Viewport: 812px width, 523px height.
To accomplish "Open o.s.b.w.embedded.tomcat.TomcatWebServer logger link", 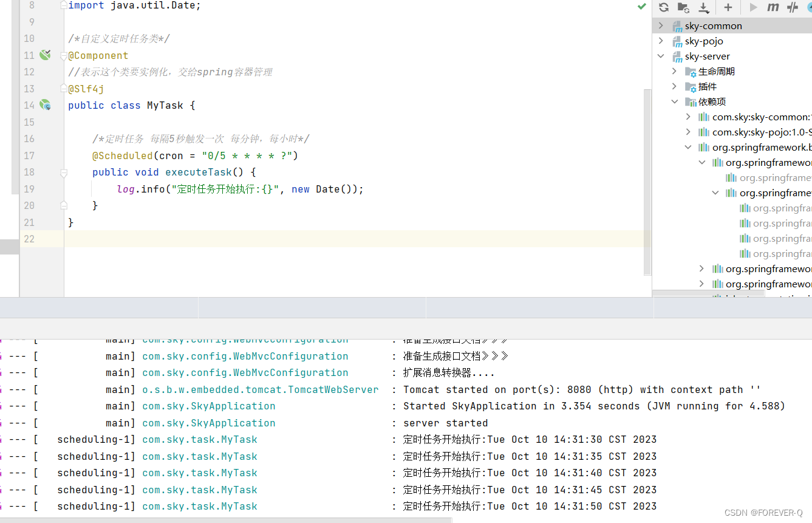I will (x=261, y=389).
